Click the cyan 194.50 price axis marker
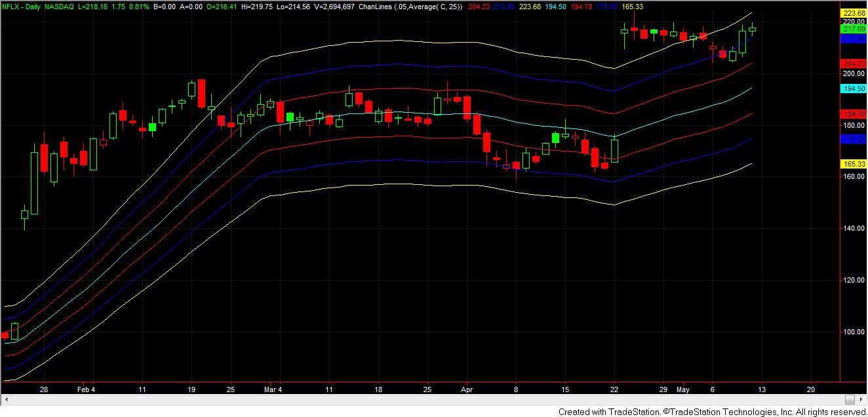868x417 pixels. [853, 89]
